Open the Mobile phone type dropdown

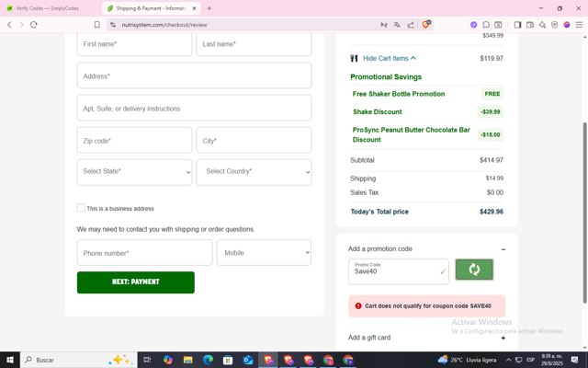pos(264,253)
